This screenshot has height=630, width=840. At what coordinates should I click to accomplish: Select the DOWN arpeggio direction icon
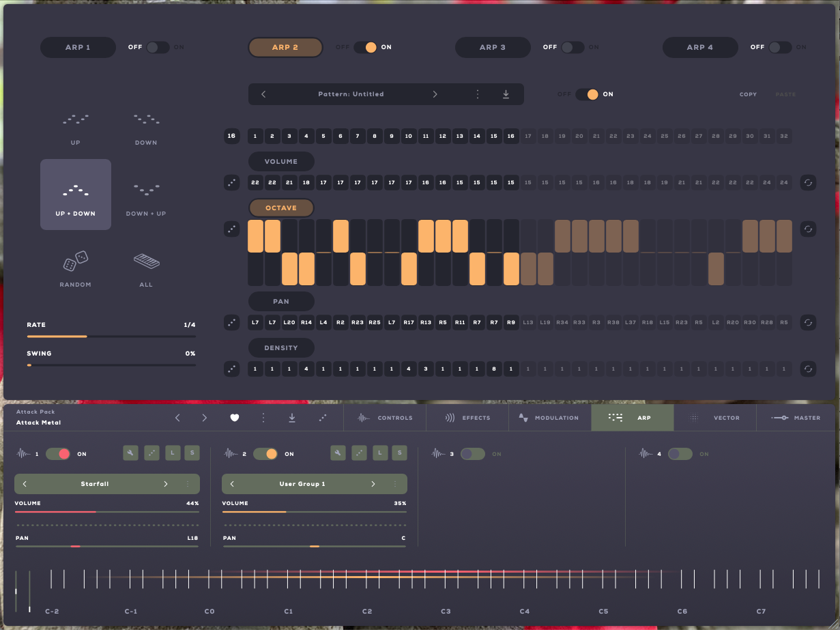point(146,119)
